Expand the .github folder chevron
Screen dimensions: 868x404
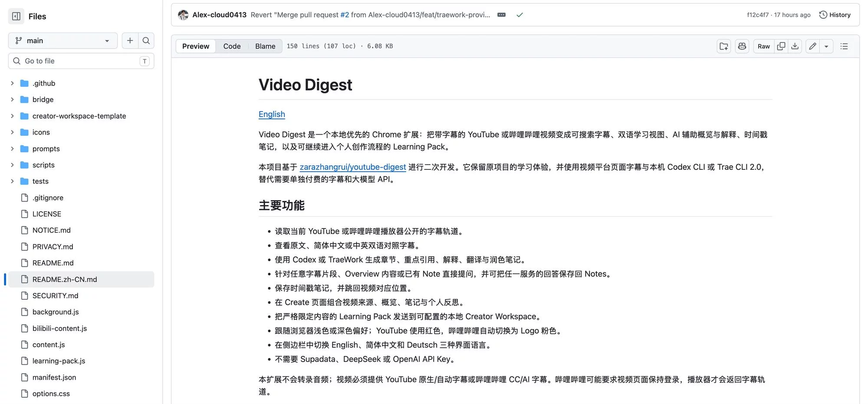12,83
